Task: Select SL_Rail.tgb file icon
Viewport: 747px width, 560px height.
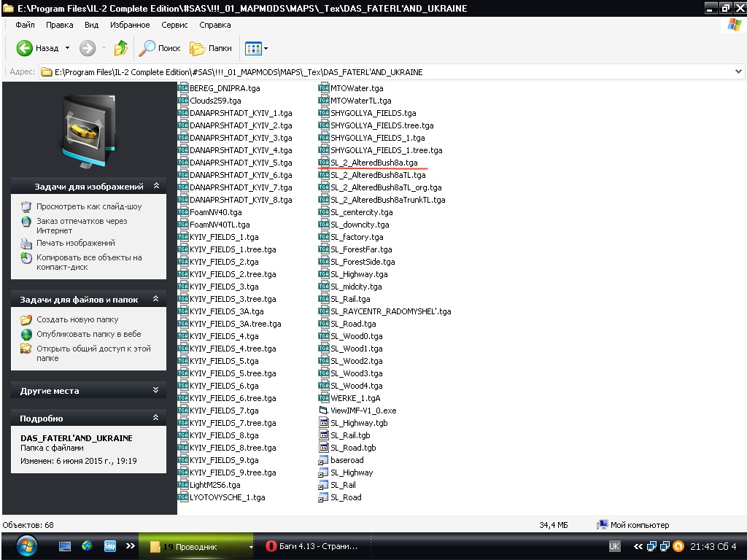Action: 324,435
